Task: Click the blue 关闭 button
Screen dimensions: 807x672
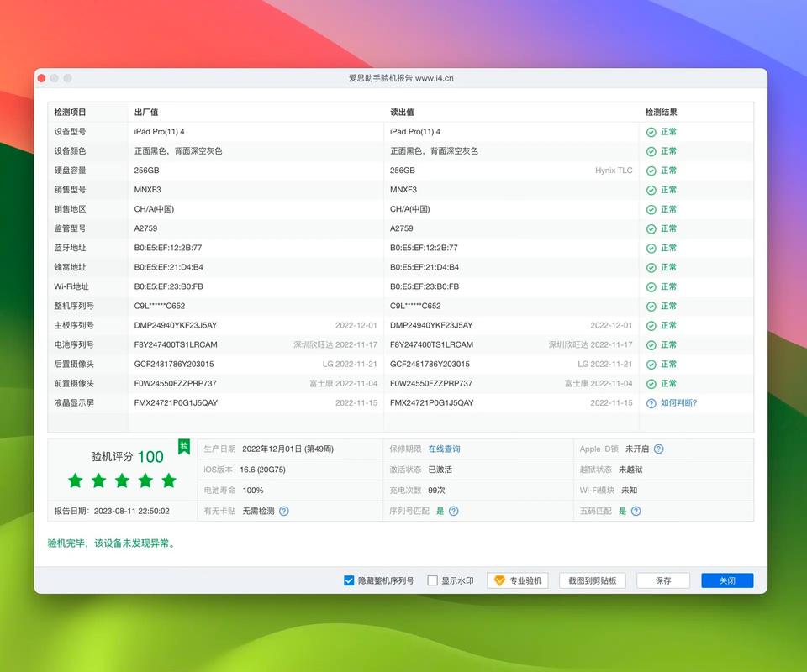Action: coord(727,580)
